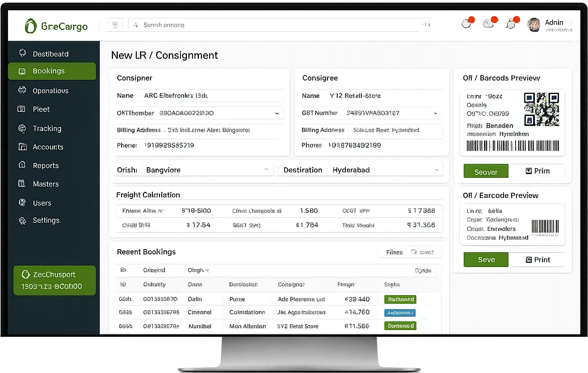Click the column icon in the first table header row
Image resolution: width=588 pixels, height=373 pixels.
[x=123, y=270]
